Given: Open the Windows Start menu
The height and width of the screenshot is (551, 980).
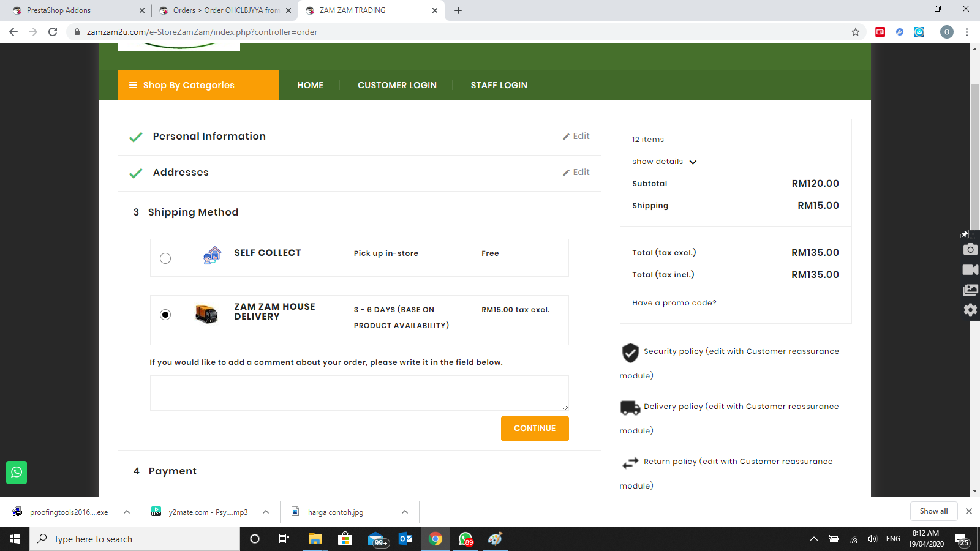Looking at the screenshot, I should 15,539.
